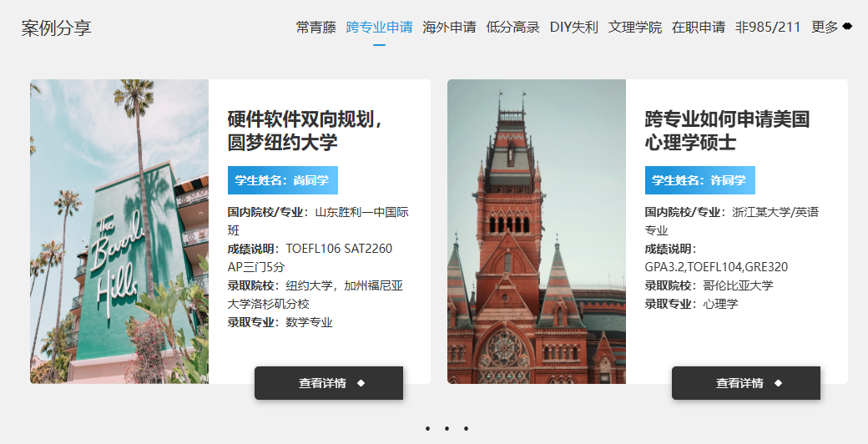Select the last carousel pagination dot
868x444 pixels.
point(466,429)
